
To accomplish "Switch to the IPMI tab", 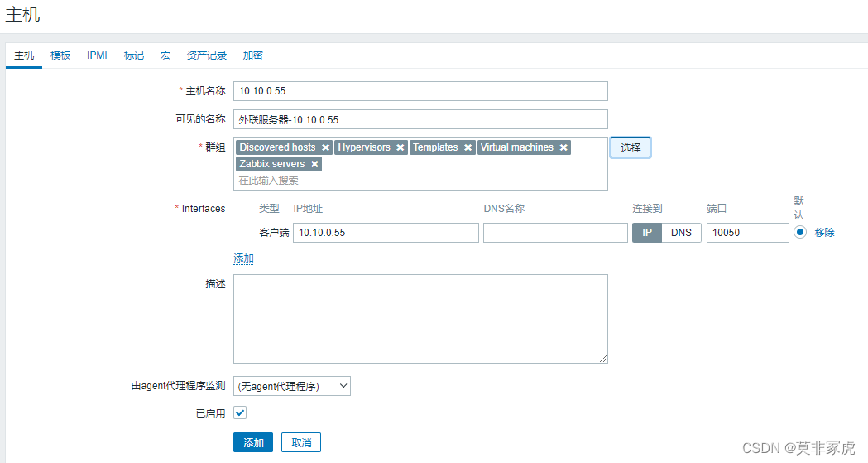I will click(97, 55).
